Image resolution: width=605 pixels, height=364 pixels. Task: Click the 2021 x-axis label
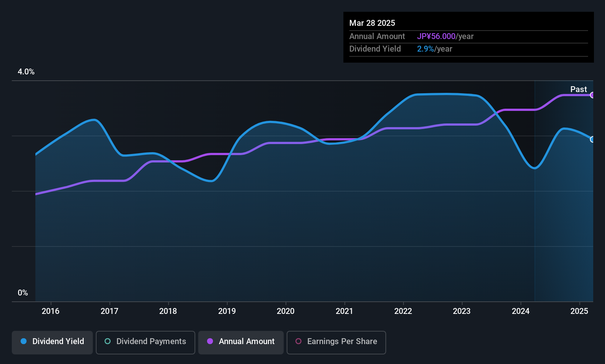[345, 311]
